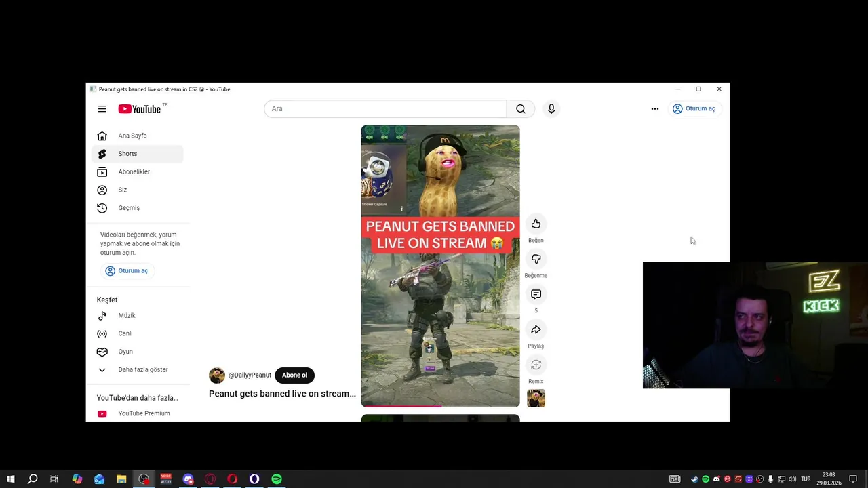Expand Daha fazla göster
The image size is (868, 488).
(137, 369)
